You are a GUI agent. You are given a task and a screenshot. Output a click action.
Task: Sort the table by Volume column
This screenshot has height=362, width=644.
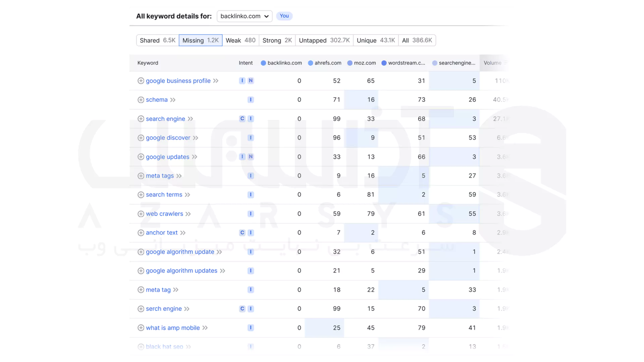(x=492, y=63)
